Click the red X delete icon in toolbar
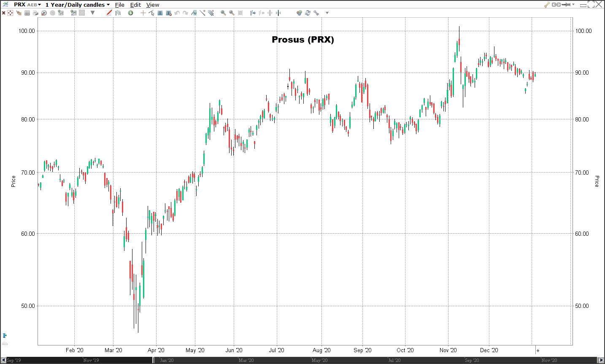 pyautogui.click(x=3, y=13)
